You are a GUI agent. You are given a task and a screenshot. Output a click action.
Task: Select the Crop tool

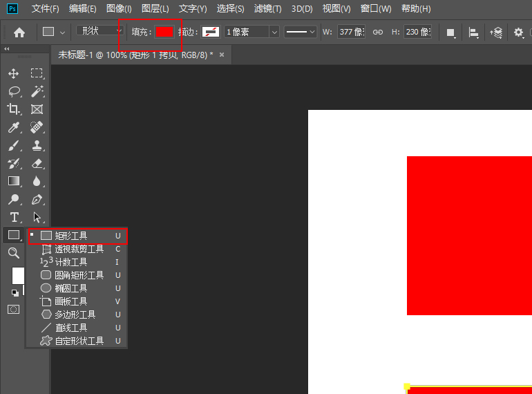pyautogui.click(x=14, y=109)
